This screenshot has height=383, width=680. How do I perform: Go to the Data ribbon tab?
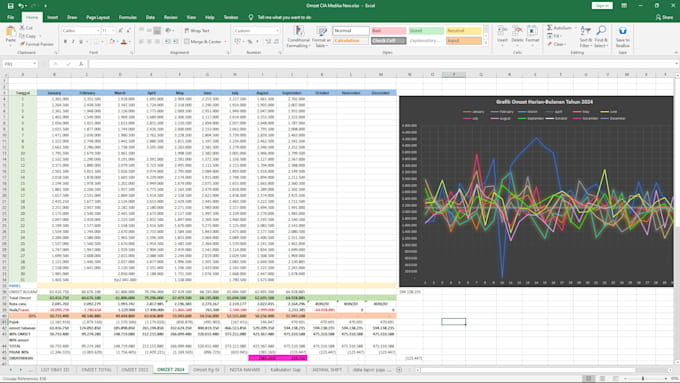pos(150,17)
